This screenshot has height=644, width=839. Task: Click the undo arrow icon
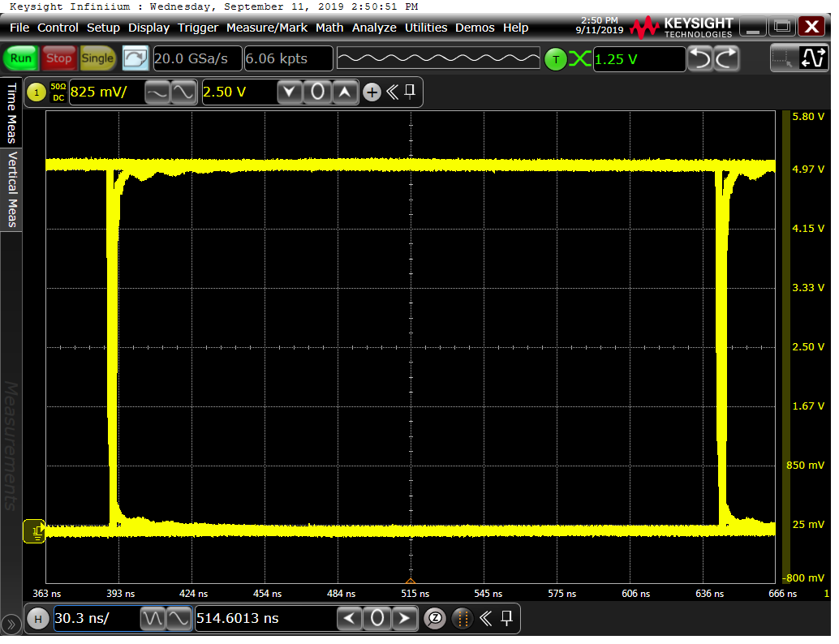700,59
